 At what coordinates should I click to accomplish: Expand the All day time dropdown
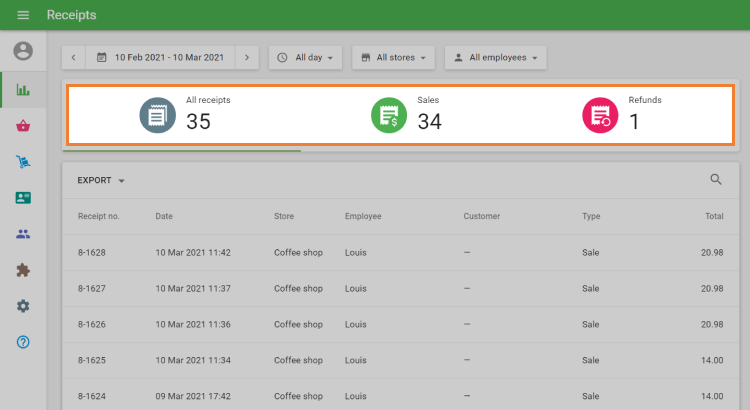click(305, 58)
